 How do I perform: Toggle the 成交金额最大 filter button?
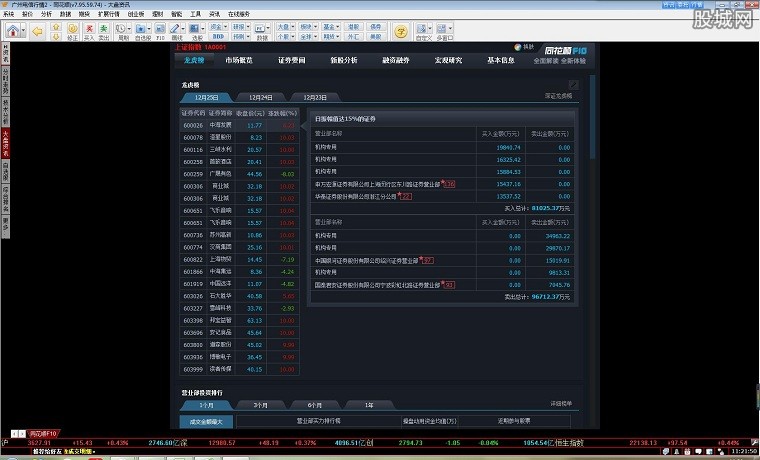coord(207,421)
